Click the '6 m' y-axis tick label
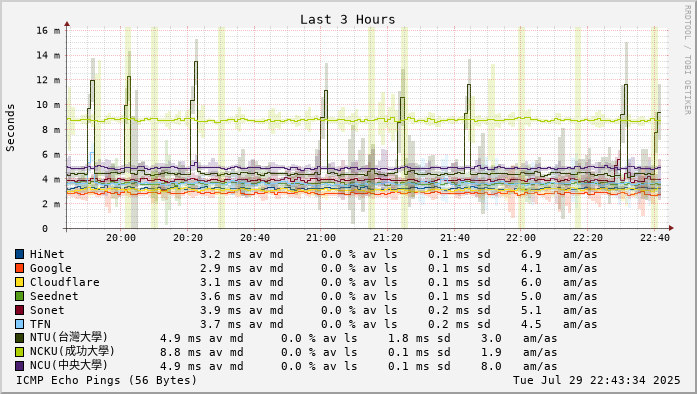The width and height of the screenshot is (697, 394). coord(51,155)
